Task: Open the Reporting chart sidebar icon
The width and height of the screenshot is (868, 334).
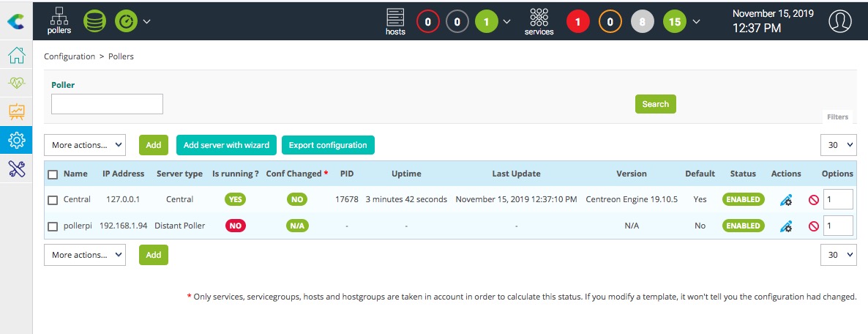Action: 16,111
